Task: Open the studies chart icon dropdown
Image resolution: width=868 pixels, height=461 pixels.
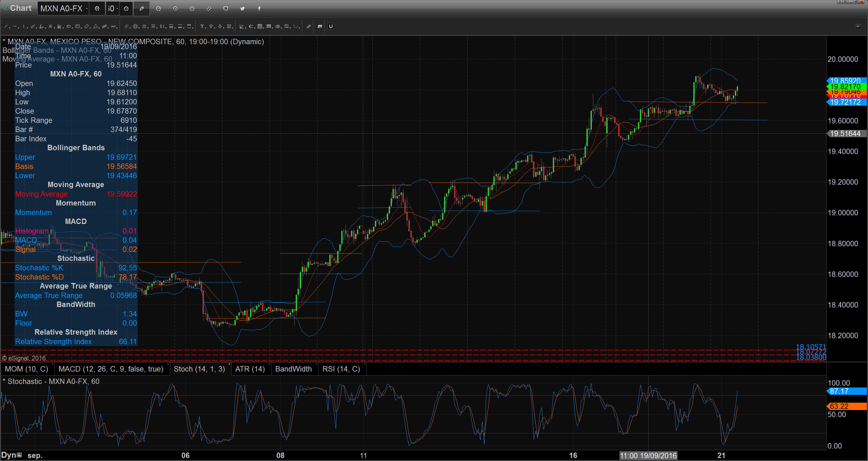Action: coord(158,8)
